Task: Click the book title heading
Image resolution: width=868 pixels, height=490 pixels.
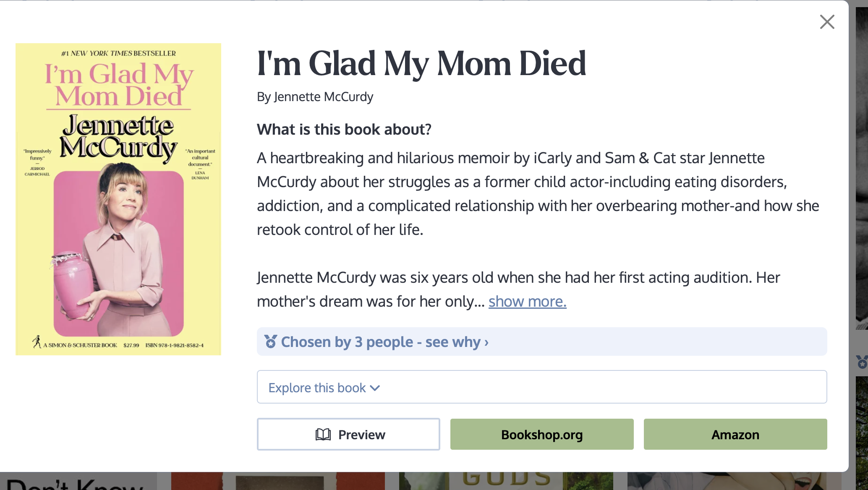Action: click(421, 63)
